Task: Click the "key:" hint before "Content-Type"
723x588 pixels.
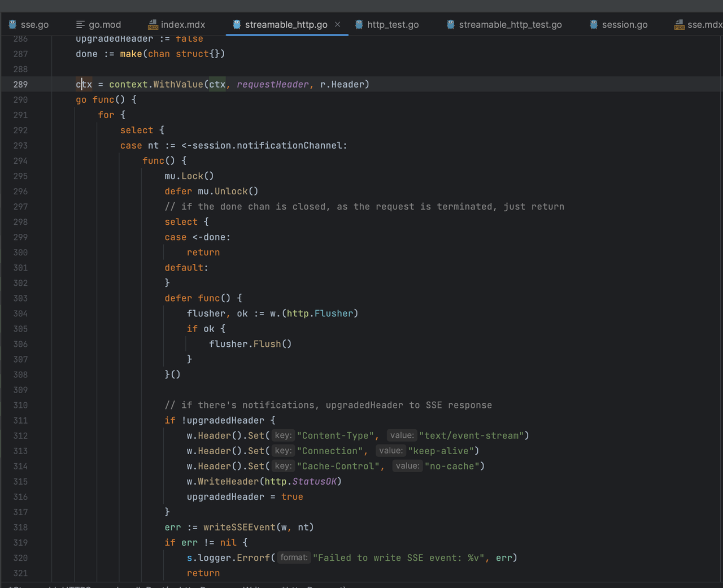Action: point(283,435)
